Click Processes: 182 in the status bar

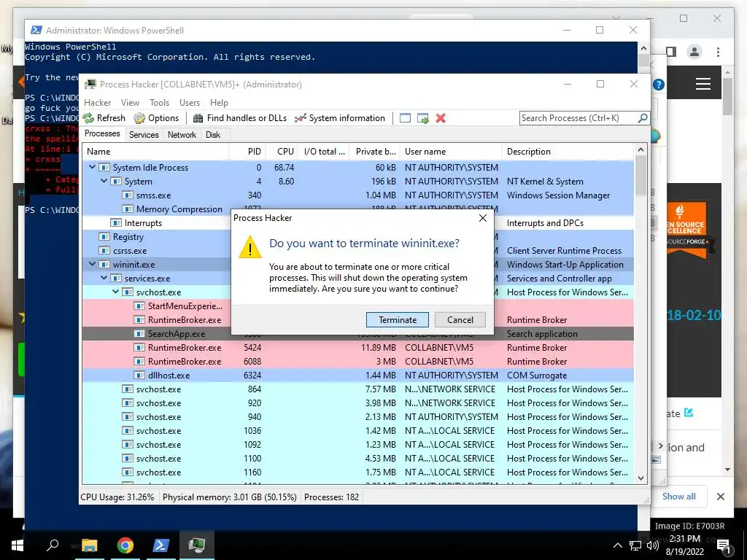[x=332, y=497]
